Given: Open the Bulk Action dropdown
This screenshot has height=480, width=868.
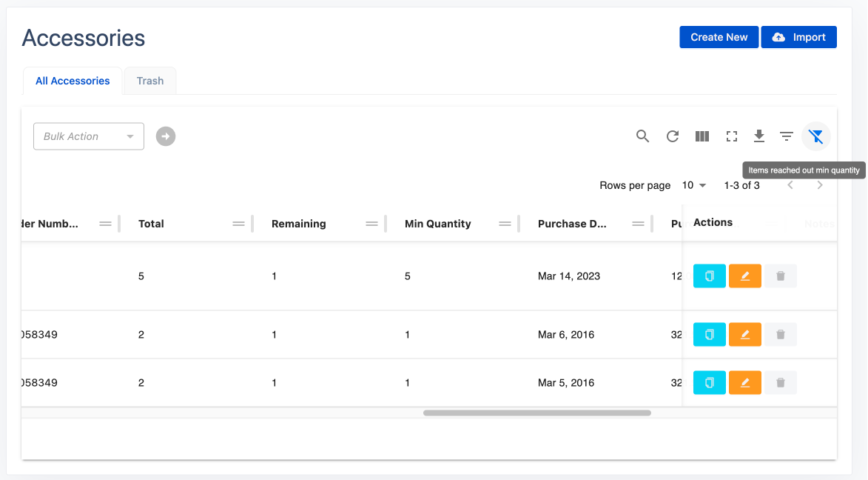Looking at the screenshot, I should [x=89, y=136].
